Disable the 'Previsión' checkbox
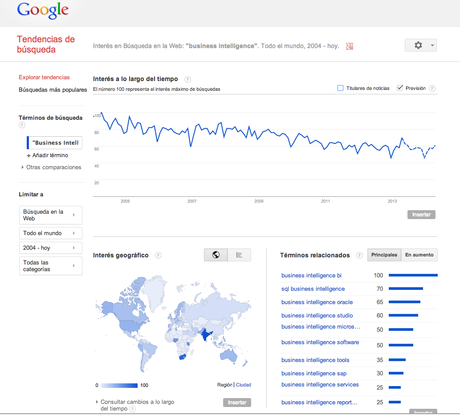The width and height of the screenshot is (460, 415). click(x=400, y=88)
